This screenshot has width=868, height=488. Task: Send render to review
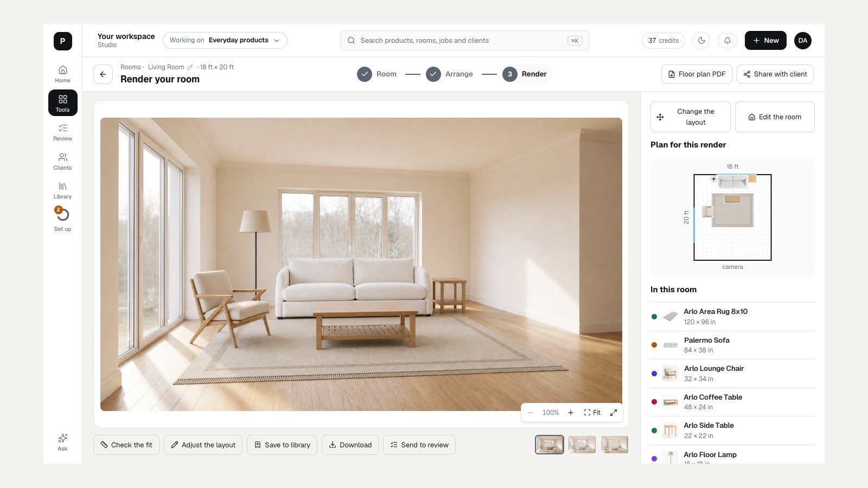pos(419,445)
